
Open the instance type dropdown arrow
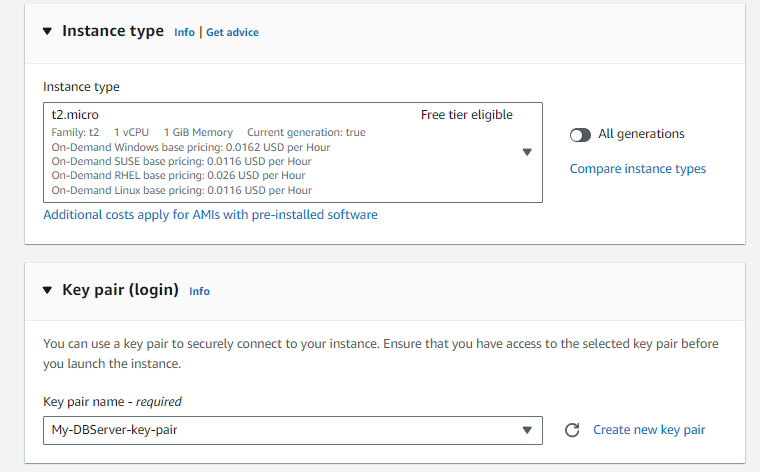tap(527, 152)
